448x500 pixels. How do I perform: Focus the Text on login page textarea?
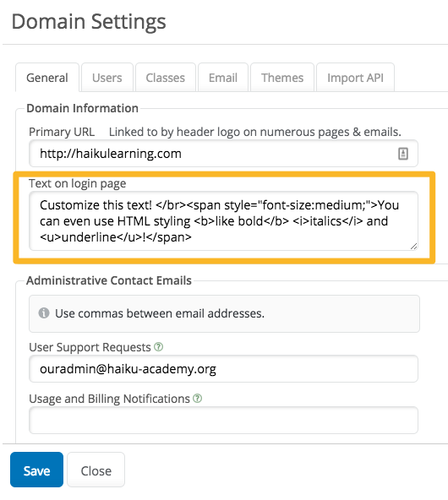[223, 221]
